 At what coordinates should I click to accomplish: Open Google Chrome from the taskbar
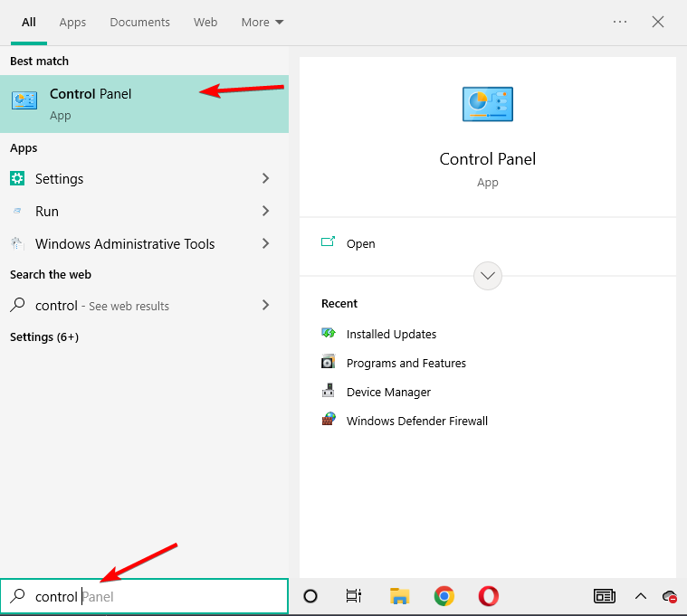(x=444, y=596)
